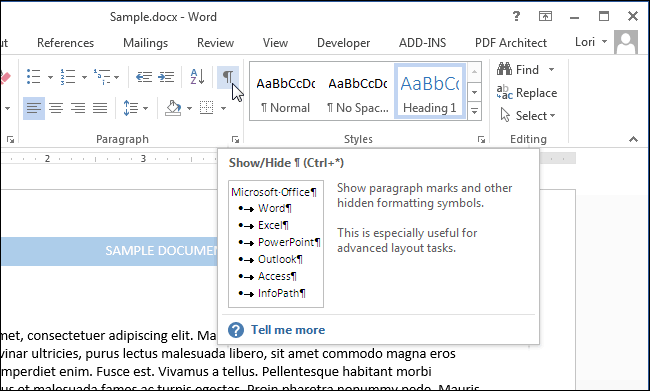The width and height of the screenshot is (650, 391).
Task: Click the decrease indent icon
Action: 144,77
